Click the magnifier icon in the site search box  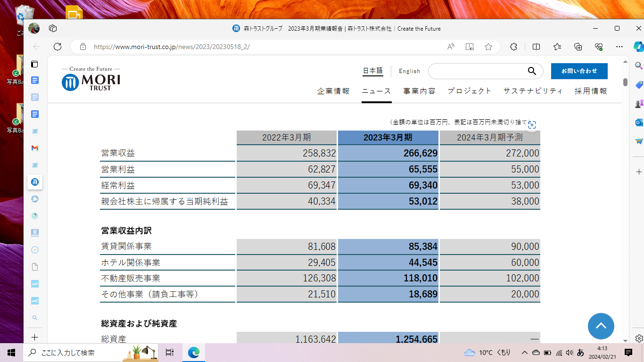[532, 71]
